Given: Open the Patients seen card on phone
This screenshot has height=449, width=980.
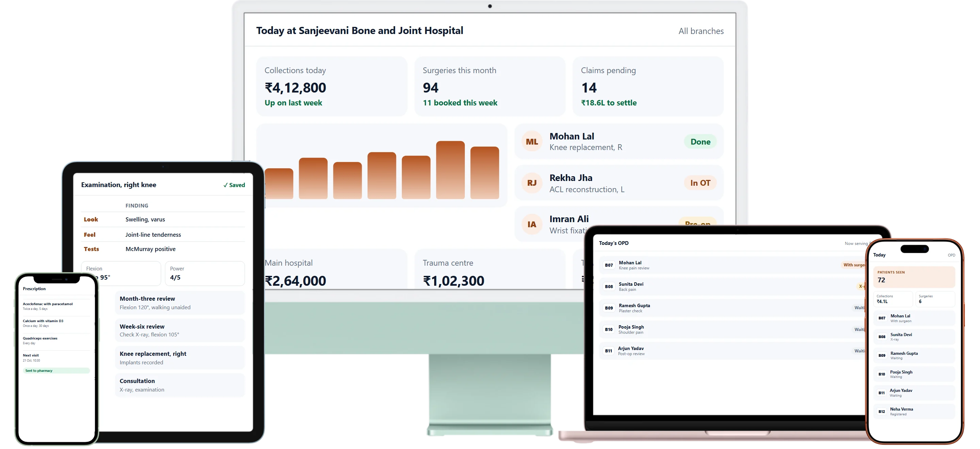Looking at the screenshot, I should 914,277.
